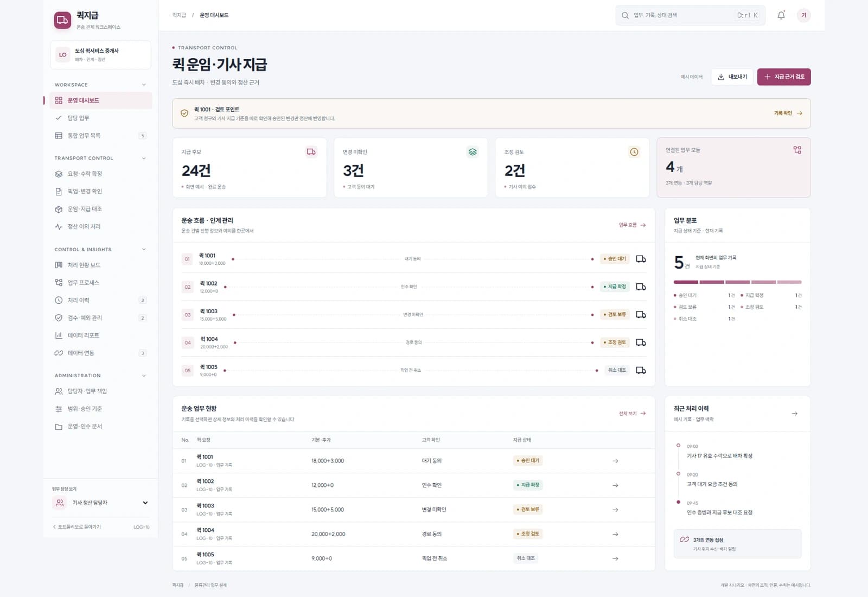Viewport: 868px width, 597px height.
Task: Click 지급 확정 badge in table row 02
Action: 528,485
